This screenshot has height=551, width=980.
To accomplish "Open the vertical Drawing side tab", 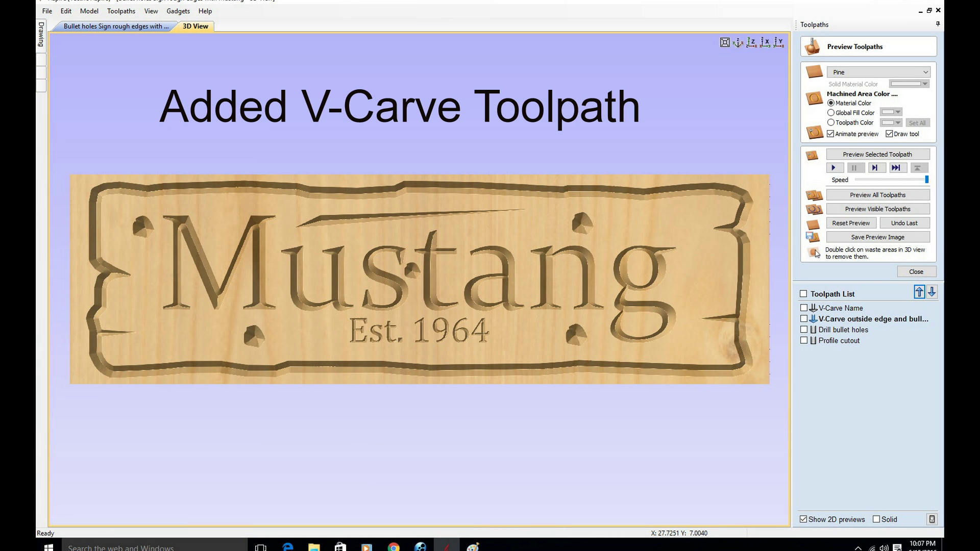I will [x=41, y=35].
